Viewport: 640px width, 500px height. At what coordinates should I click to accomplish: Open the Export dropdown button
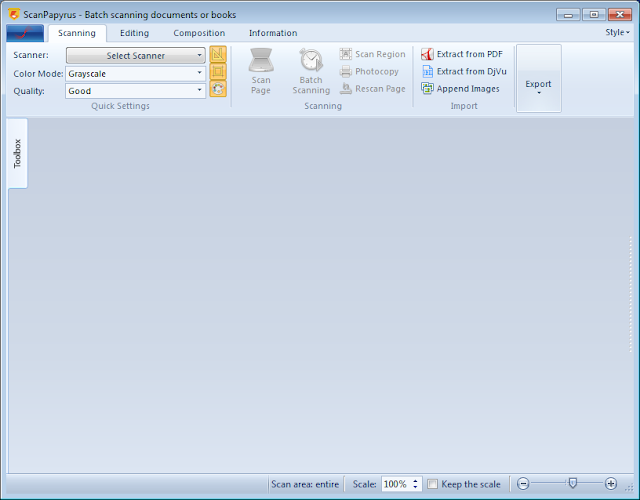click(x=539, y=78)
